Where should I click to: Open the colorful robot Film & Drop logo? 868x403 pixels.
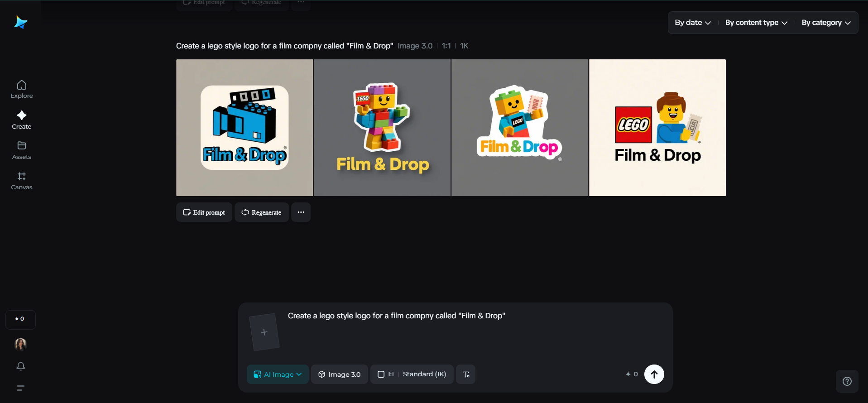click(382, 128)
